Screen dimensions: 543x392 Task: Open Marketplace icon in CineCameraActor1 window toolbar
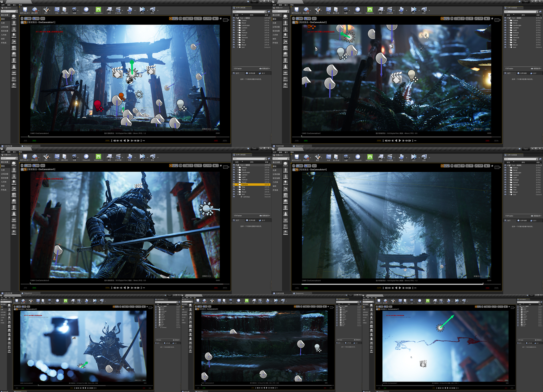(64, 10)
